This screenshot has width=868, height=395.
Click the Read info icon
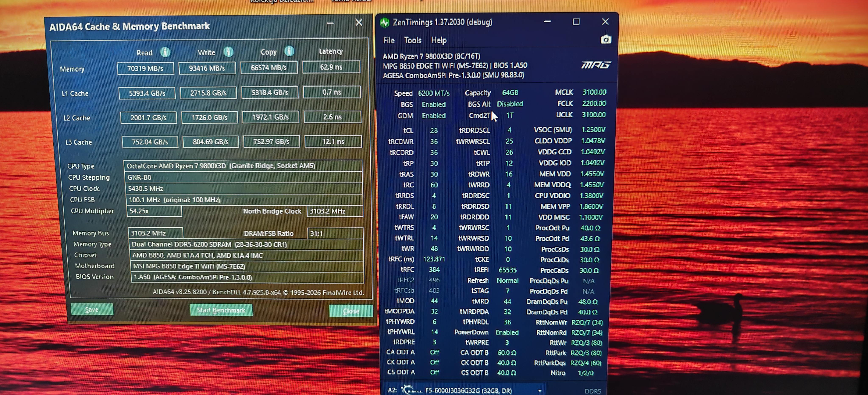[x=165, y=52]
